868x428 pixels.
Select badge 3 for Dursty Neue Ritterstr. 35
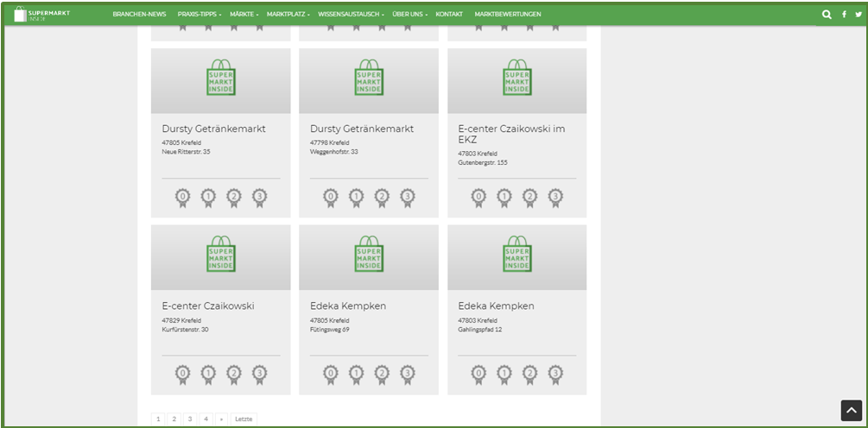point(260,198)
